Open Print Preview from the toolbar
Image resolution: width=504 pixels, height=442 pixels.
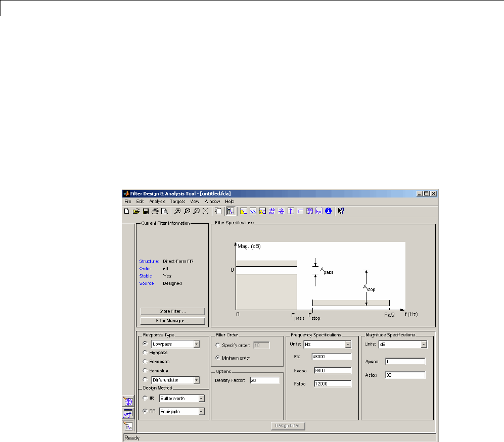point(164,211)
